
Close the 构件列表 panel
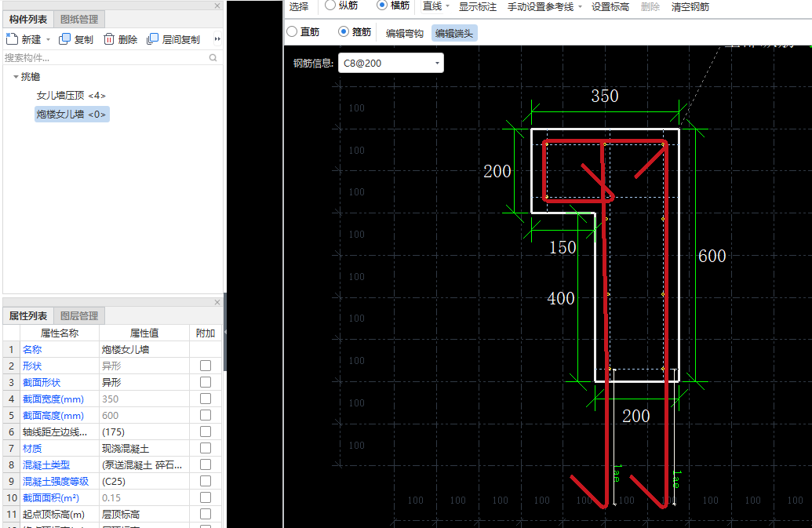(217, 5)
